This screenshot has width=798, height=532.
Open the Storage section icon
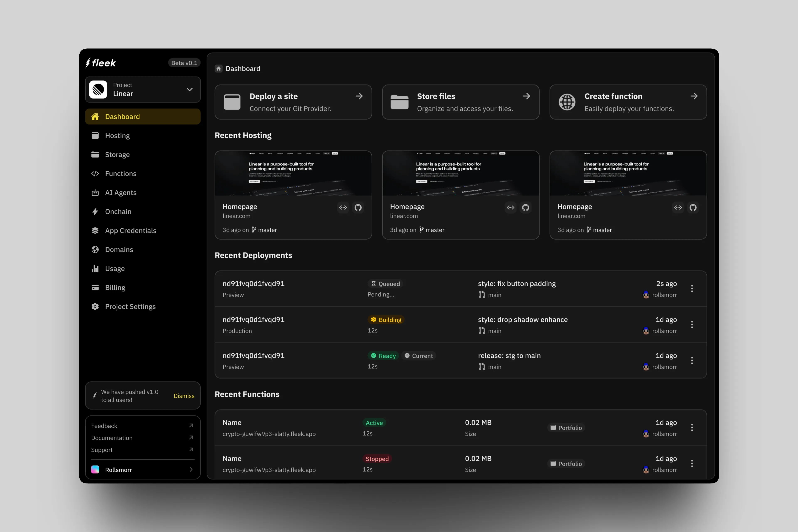pyautogui.click(x=95, y=154)
